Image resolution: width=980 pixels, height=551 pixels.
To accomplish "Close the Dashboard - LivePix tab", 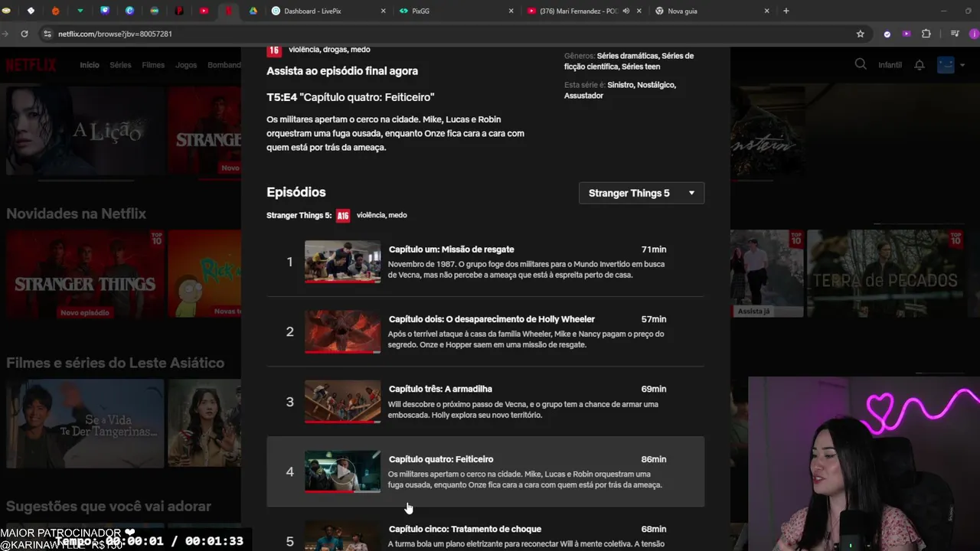I will pos(384,11).
